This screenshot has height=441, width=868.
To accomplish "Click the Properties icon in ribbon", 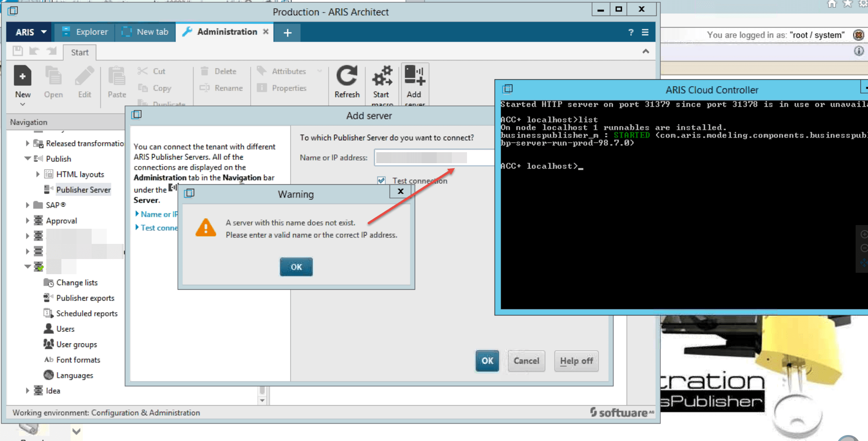I will (x=262, y=88).
